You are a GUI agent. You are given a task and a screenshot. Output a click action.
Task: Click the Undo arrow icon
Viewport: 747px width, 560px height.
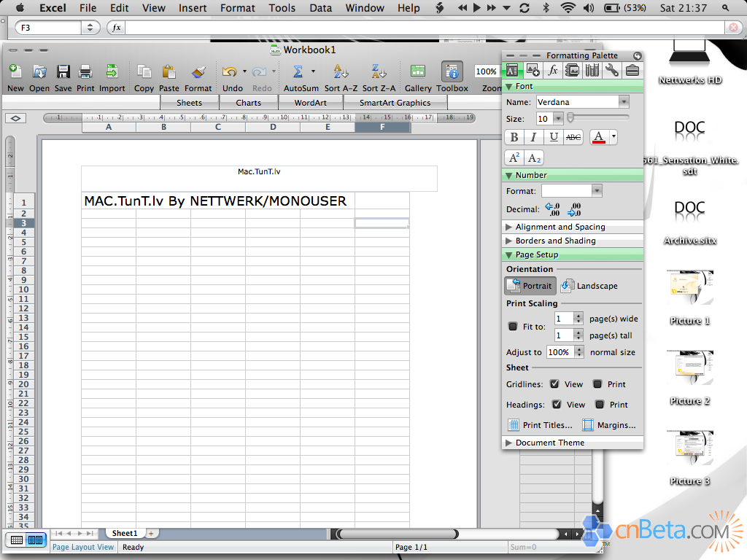229,71
